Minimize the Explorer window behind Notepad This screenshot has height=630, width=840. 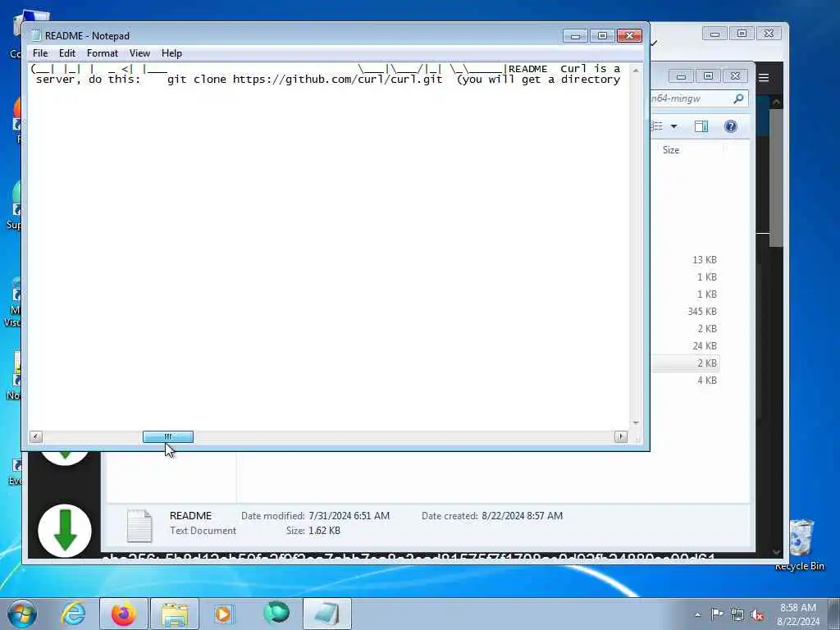tap(681, 76)
